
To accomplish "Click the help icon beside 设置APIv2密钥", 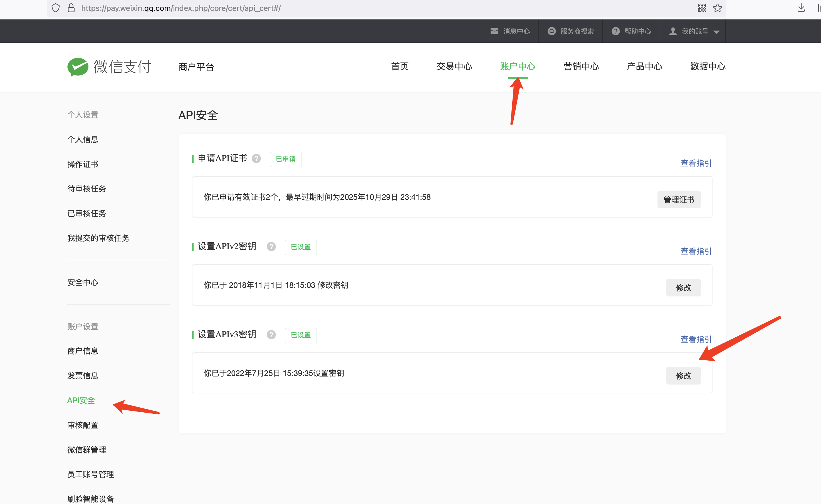I will [x=271, y=247].
